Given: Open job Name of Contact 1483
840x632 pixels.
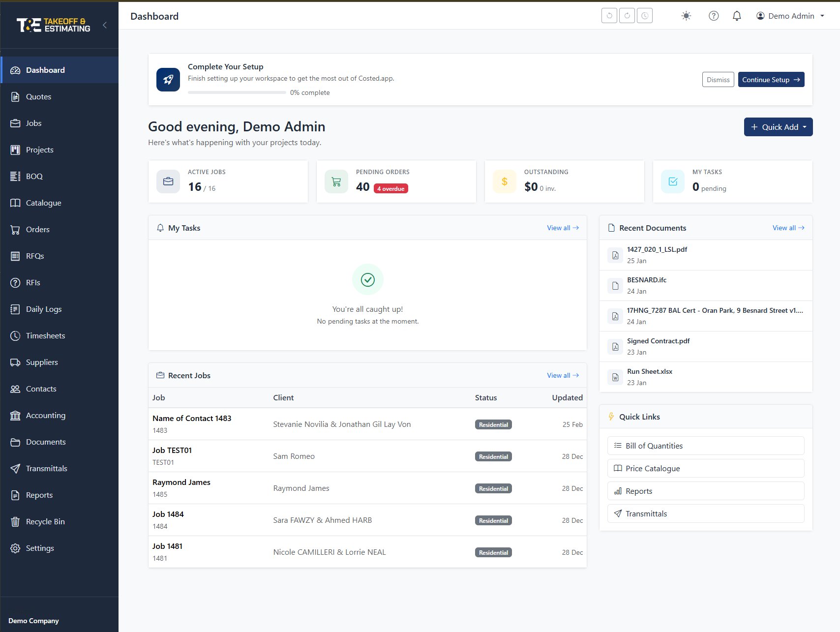Looking at the screenshot, I should [x=367, y=424].
